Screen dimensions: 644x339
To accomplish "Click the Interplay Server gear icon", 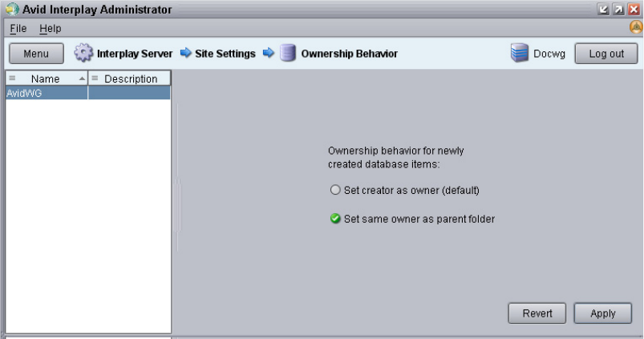I will 83,53.
